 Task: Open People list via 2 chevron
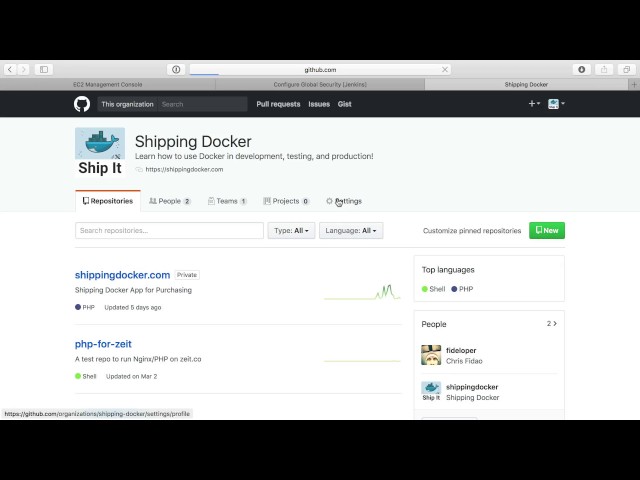(552, 324)
